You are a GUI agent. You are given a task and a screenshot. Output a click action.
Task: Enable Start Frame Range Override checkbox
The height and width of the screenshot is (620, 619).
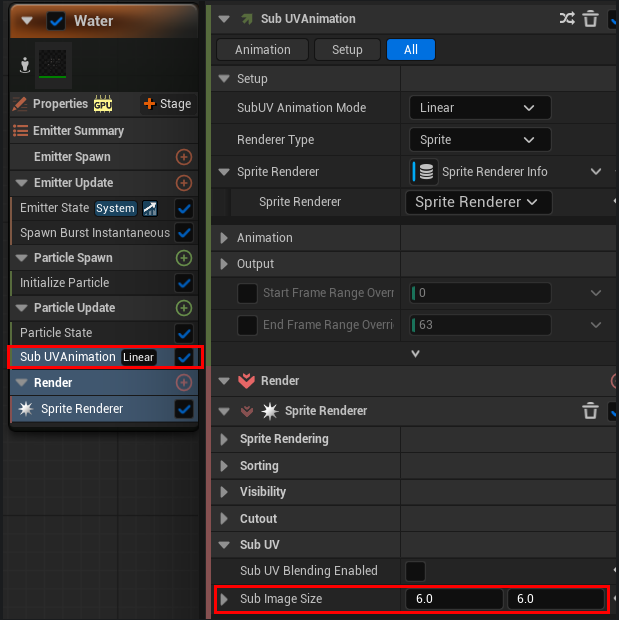coord(248,293)
